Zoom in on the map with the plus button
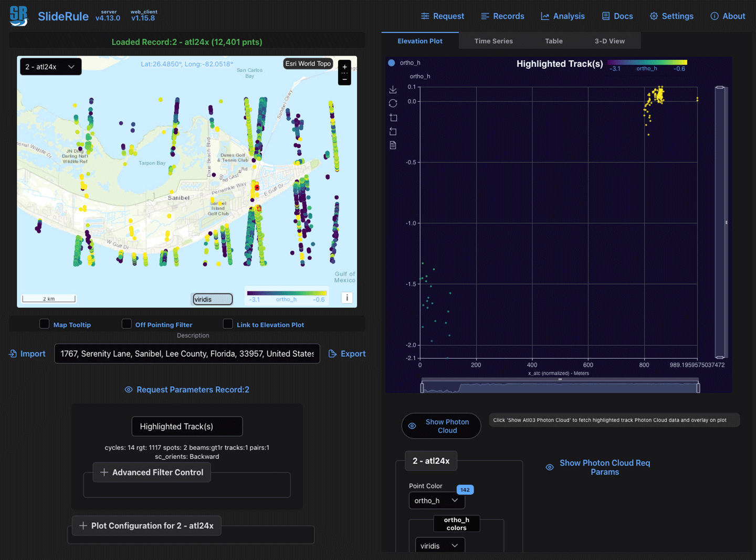Image resolution: width=756 pixels, height=560 pixels. 344,67
